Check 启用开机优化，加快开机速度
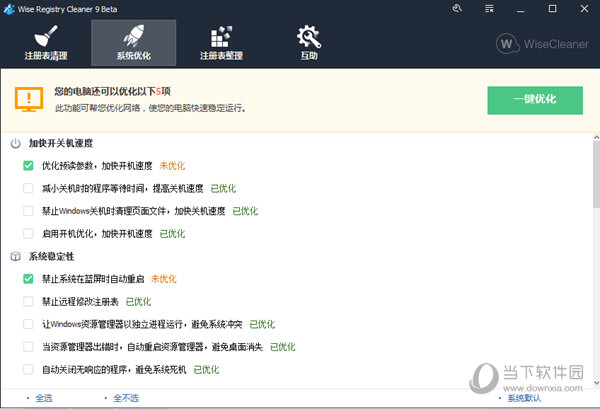Viewport: 600px width, 409px height. click(x=28, y=233)
